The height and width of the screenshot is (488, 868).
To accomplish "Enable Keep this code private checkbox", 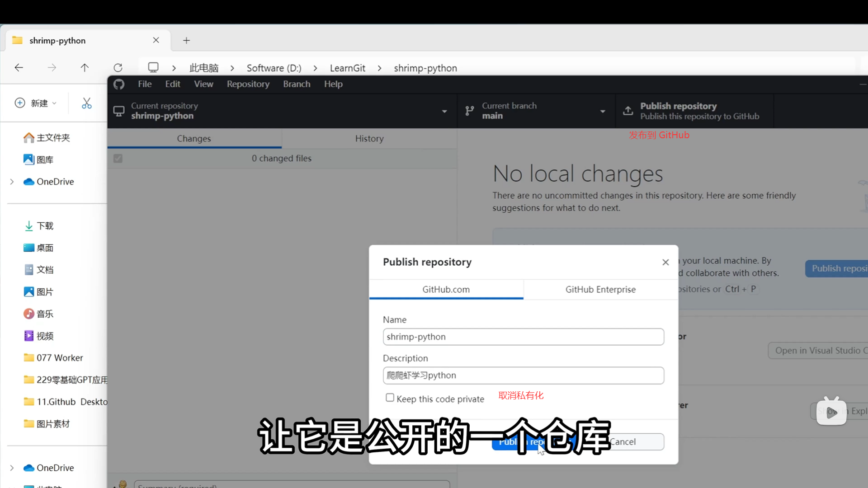I will (x=390, y=398).
